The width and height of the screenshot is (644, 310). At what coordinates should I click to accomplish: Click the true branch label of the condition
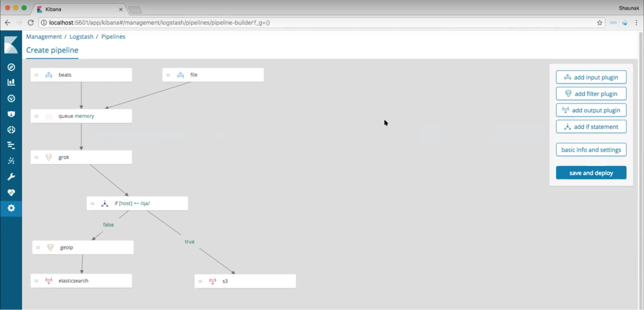(x=189, y=241)
